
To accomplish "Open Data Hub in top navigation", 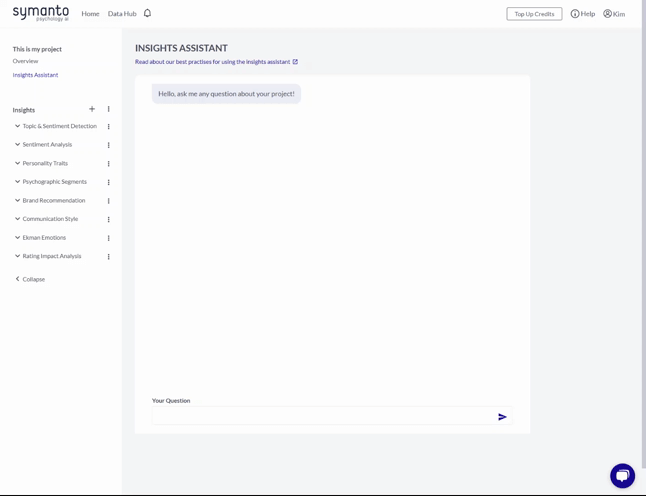I will (122, 14).
